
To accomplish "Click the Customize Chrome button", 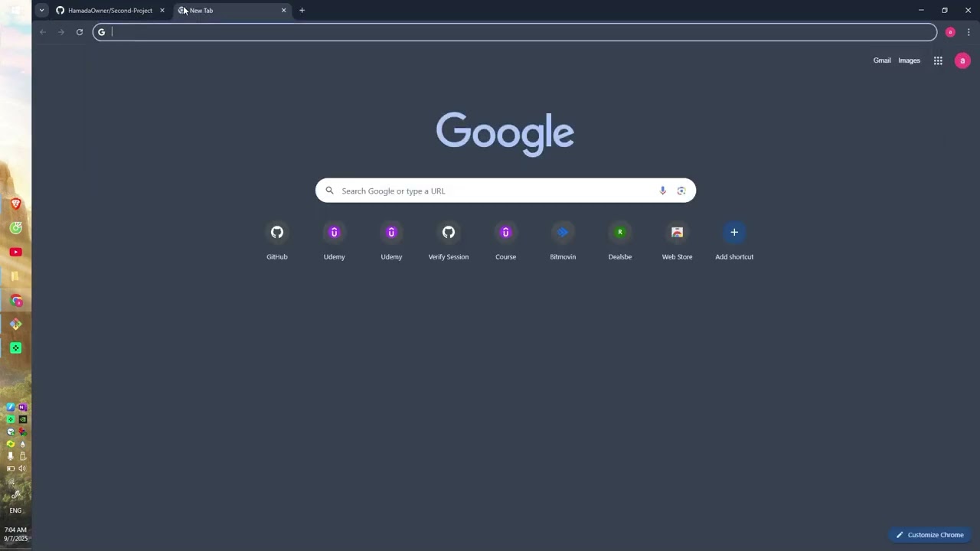I will (x=929, y=535).
